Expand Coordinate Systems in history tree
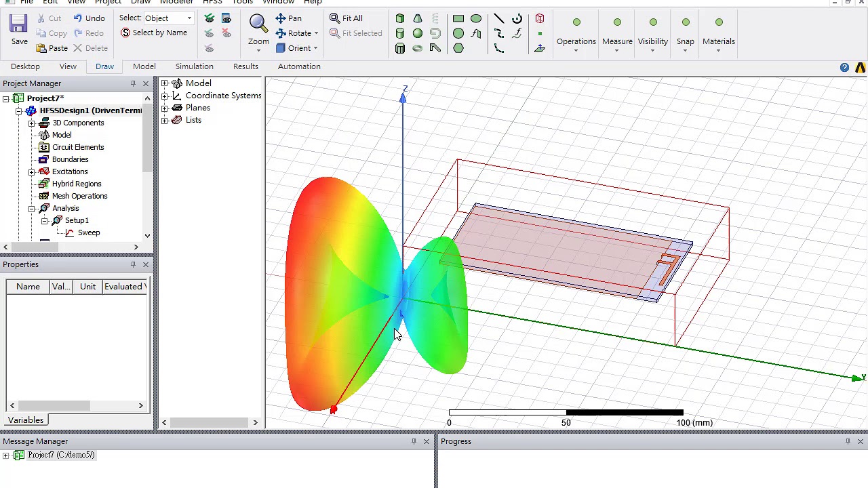This screenshot has width=868, height=488. pyautogui.click(x=164, y=96)
